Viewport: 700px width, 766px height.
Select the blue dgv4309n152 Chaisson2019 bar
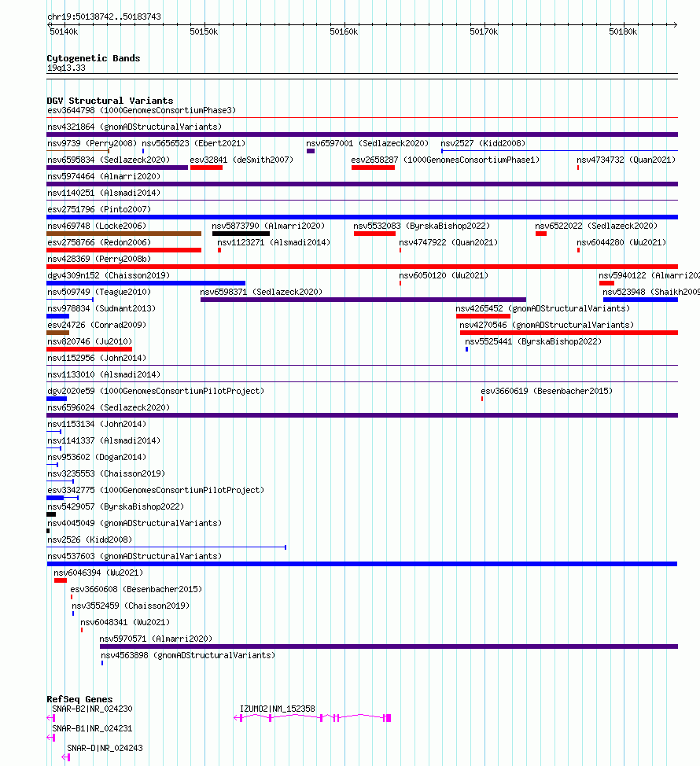(146, 283)
